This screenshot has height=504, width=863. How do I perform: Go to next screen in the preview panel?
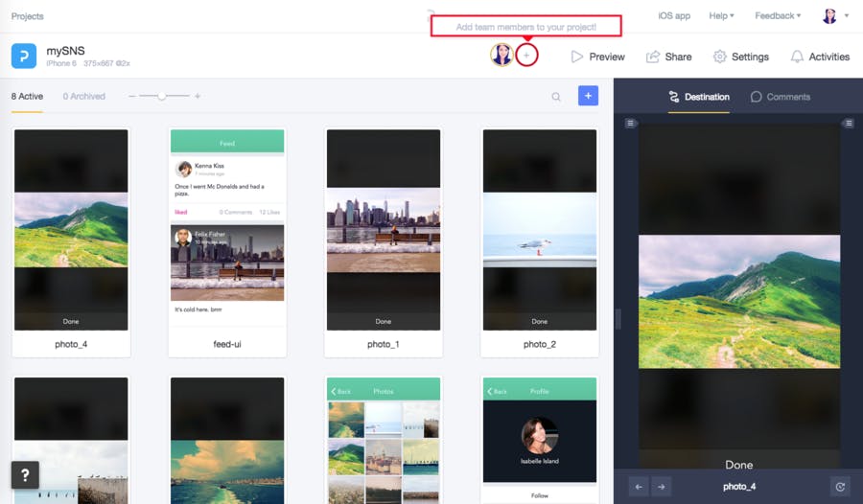[661, 487]
